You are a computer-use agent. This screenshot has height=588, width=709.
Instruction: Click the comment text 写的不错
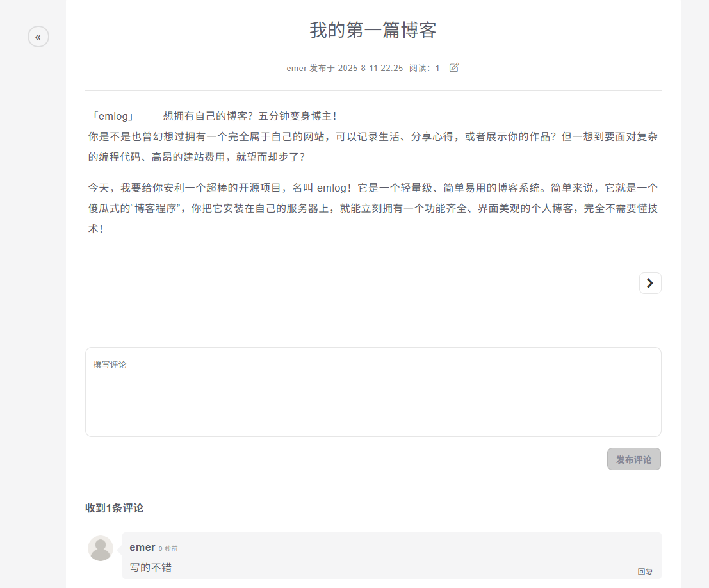point(151,568)
